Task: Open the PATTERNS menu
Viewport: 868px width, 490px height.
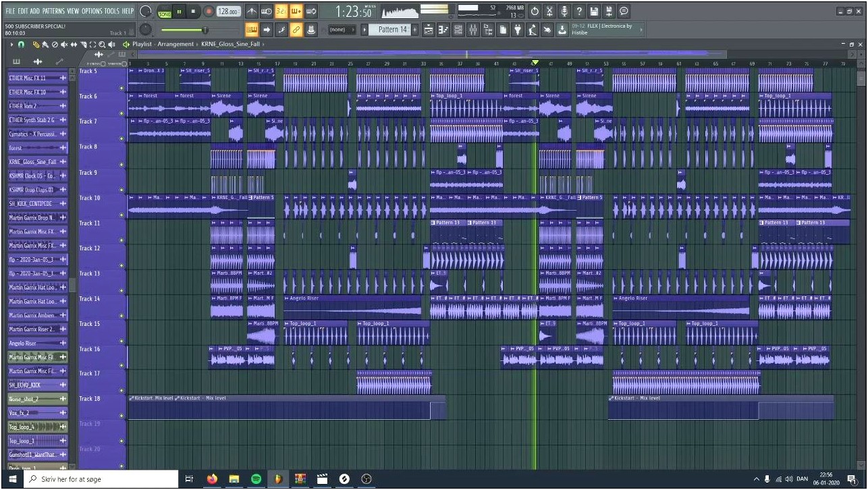Action: point(53,11)
